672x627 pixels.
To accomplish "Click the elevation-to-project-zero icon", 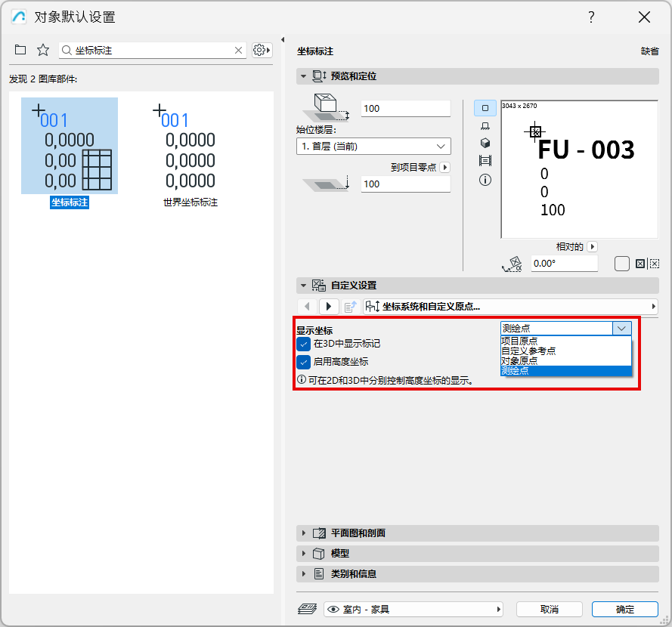I will pyautogui.click(x=326, y=184).
